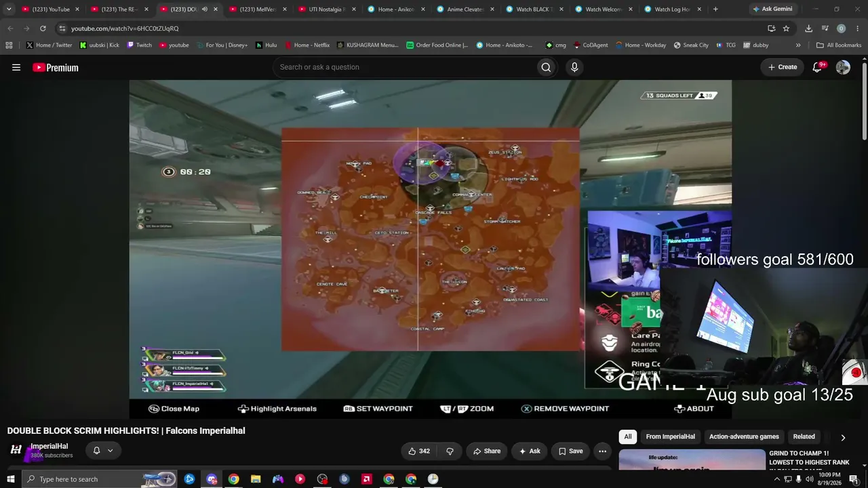Open the more actions ellipsis menu
Viewport: 868px width, 488px height.
(x=602, y=451)
